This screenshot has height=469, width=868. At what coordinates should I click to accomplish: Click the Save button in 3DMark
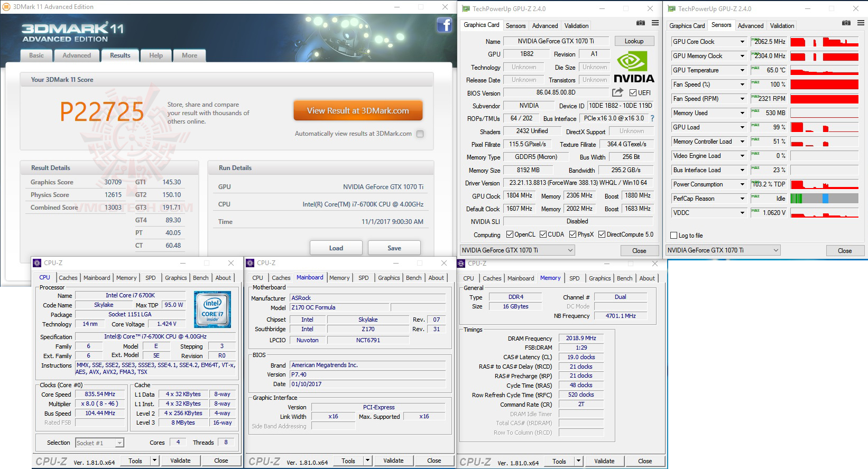pos(394,248)
